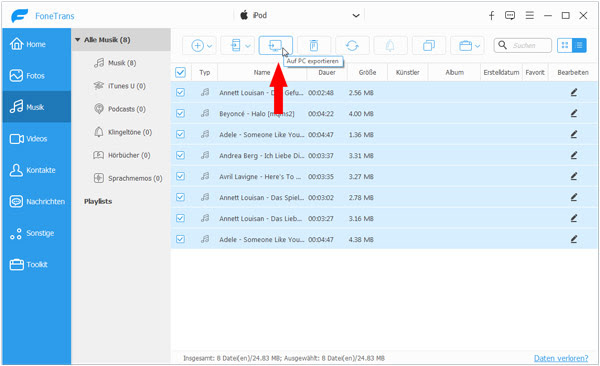Select the 00:03:35 duration cell

(x=321, y=176)
